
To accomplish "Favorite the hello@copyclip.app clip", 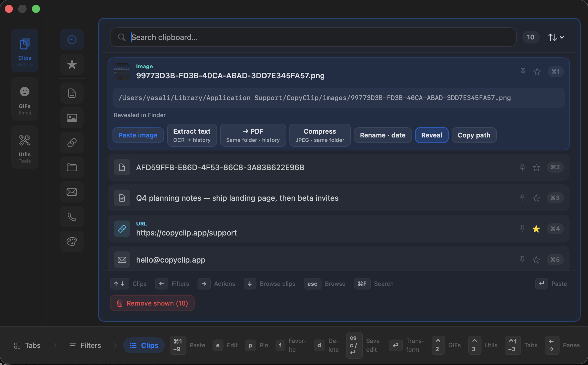I will pos(536,260).
